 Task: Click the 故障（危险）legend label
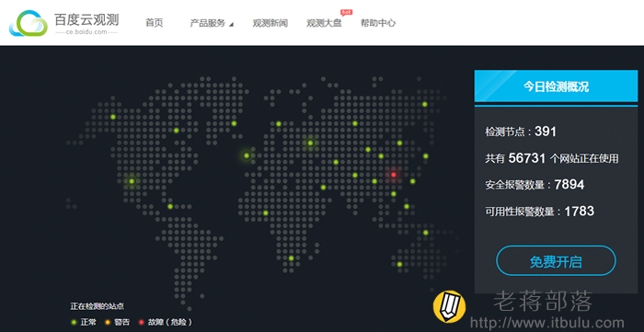[x=170, y=322]
